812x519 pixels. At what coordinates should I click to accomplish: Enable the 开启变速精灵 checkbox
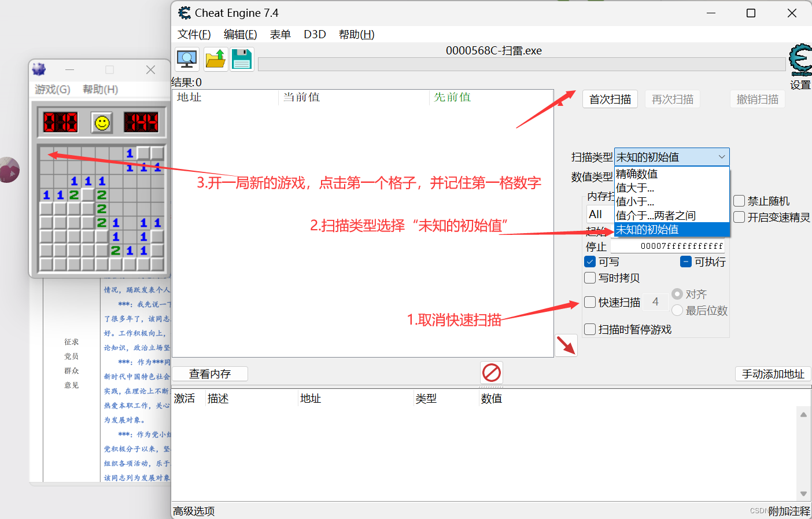(739, 217)
